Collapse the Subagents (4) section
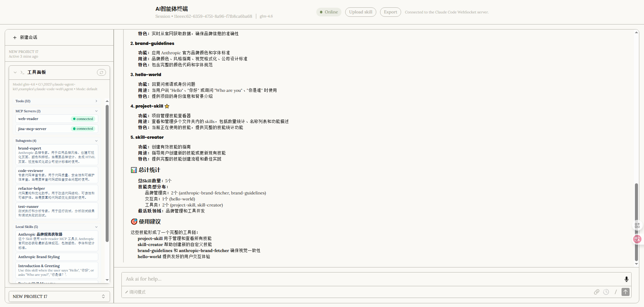 point(96,141)
